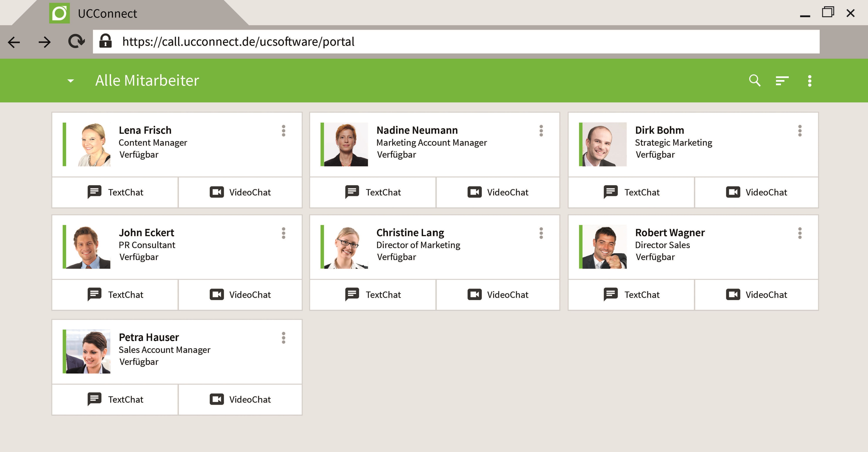Open John Eckert card options menu
The image size is (868, 452).
(284, 233)
